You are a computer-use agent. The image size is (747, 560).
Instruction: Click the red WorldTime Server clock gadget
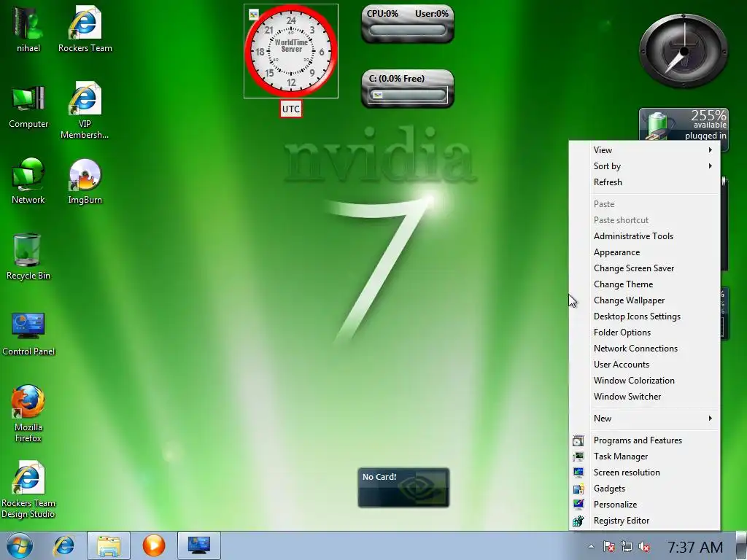coord(290,50)
